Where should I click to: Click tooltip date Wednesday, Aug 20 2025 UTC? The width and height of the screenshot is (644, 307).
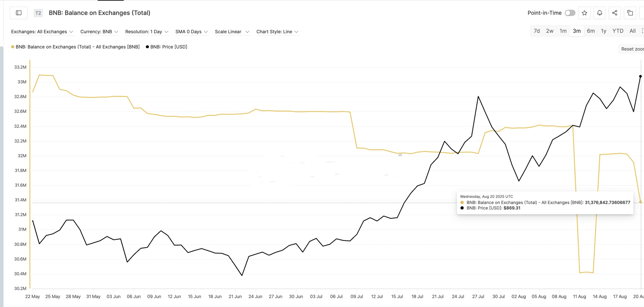tap(486, 197)
